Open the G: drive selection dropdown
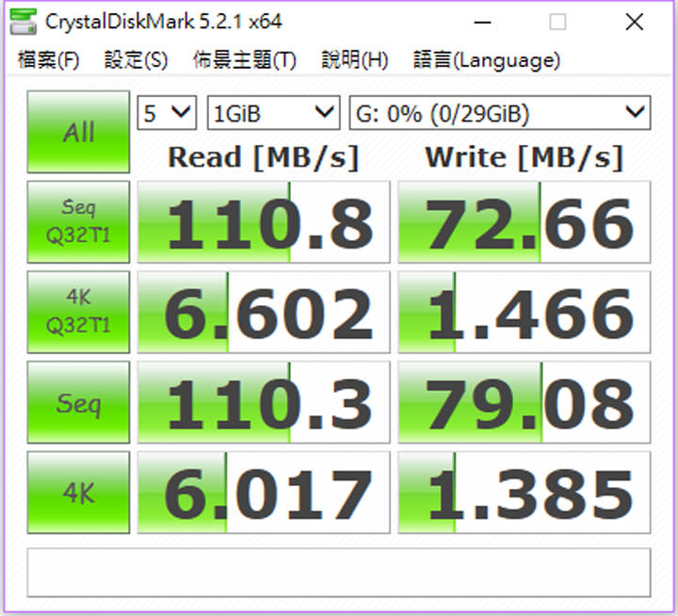The height and width of the screenshot is (616, 678). pos(499,114)
